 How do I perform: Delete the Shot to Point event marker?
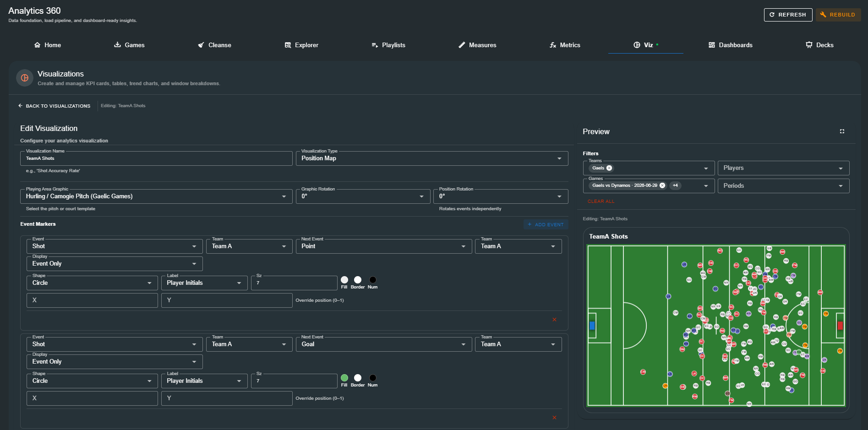(x=554, y=320)
